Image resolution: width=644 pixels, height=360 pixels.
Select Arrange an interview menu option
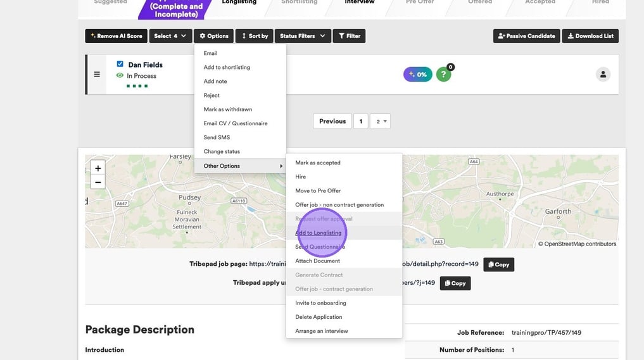point(321,331)
